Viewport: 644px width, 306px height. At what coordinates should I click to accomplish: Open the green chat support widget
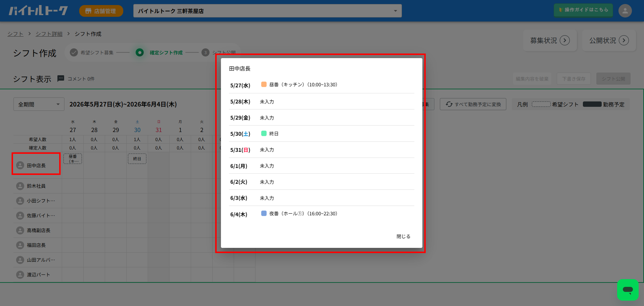tap(627, 290)
